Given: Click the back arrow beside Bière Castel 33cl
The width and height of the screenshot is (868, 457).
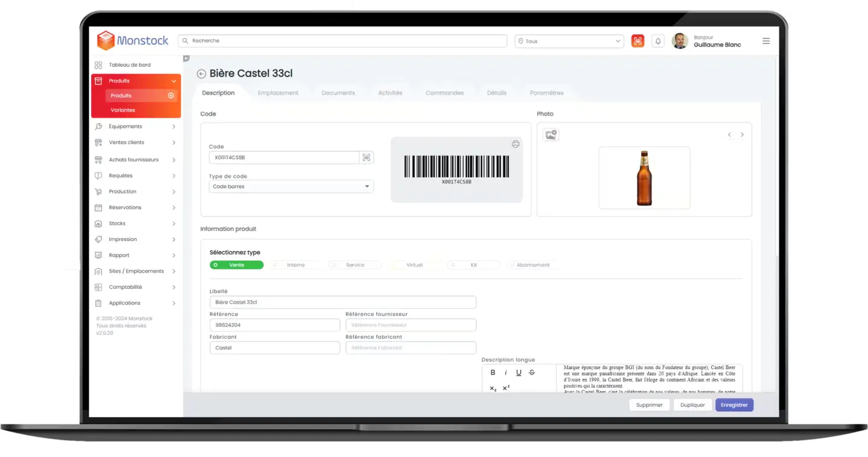Looking at the screenshot, I should (x=201, y=74).
